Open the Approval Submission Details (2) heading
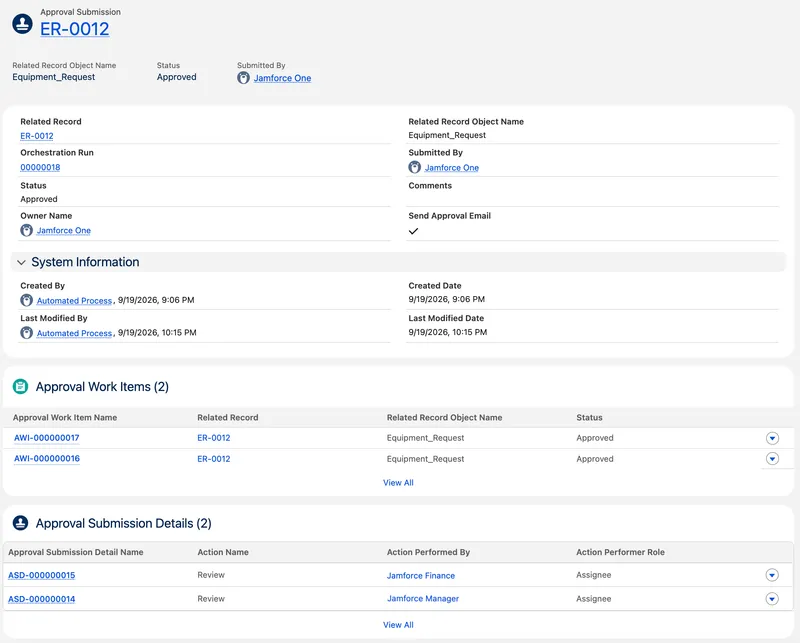Screen dimensions: 800x643 click(123, 524)
